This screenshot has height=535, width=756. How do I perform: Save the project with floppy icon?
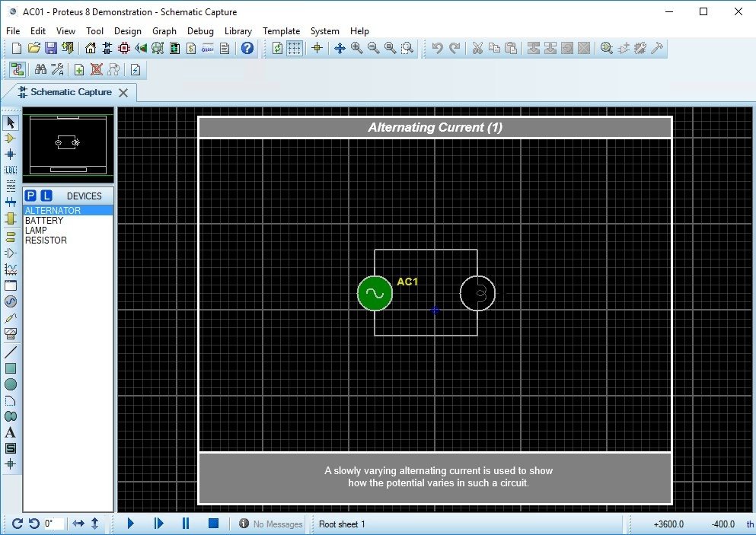[50, 48]
